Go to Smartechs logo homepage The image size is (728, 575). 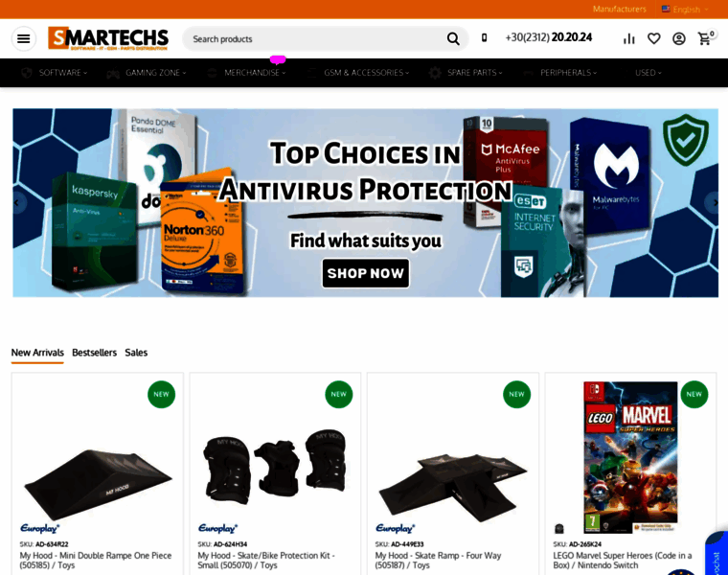point(108,38)
